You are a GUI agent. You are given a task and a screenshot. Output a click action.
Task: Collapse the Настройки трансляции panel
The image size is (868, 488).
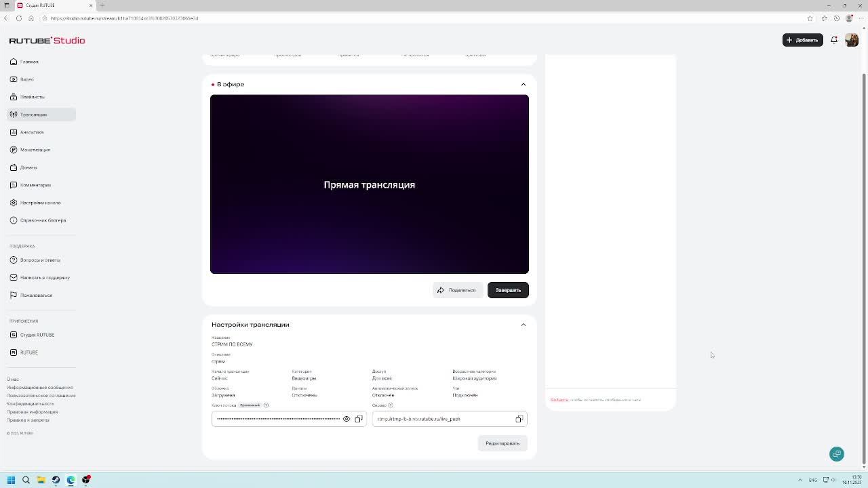(x=524, y=325)
